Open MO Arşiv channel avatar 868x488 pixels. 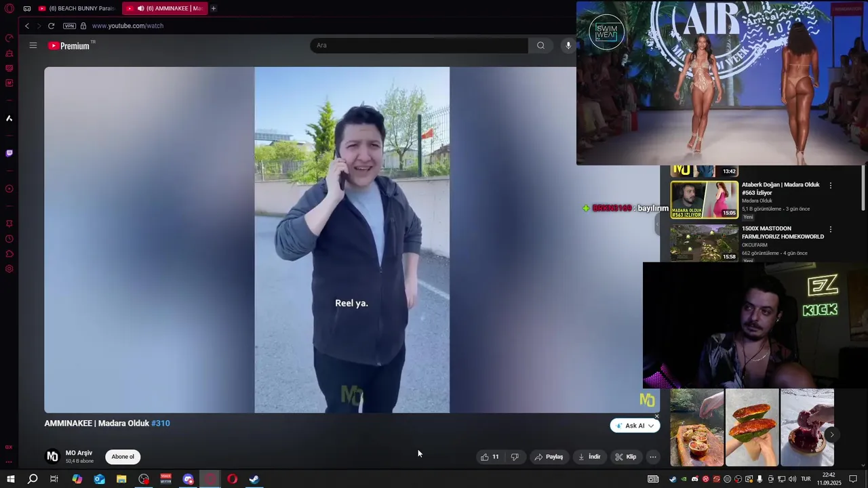pyautogui.click(x=52, y=457)
